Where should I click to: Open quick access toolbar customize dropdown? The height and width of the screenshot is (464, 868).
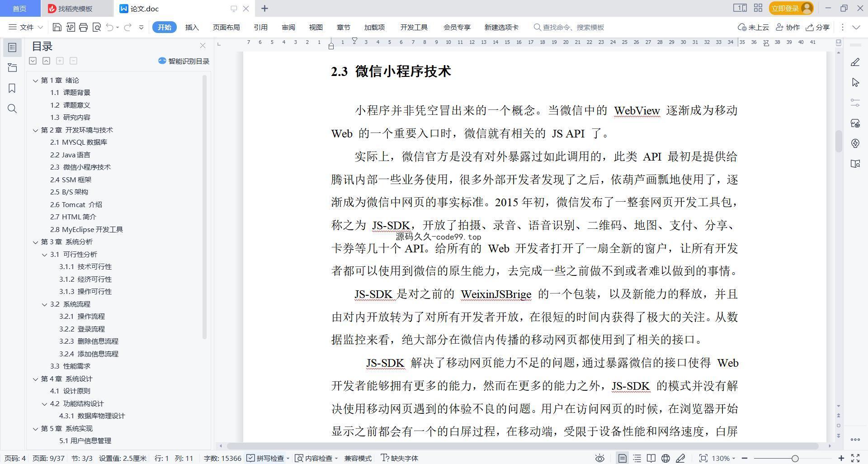click(x=141, y=27)
